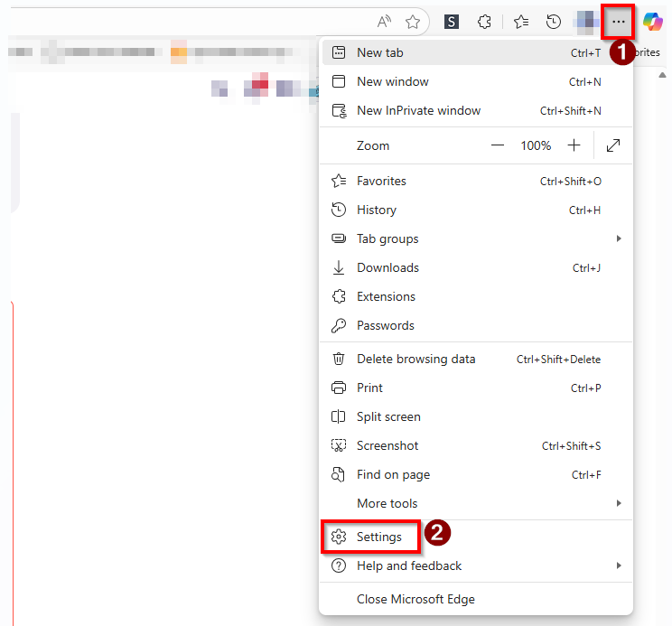Image resolution: width=672 pixels, height=626 pixels.
Task: Open Favorites from the menu list
Action: pyautogui.click(x=476, y=182)
